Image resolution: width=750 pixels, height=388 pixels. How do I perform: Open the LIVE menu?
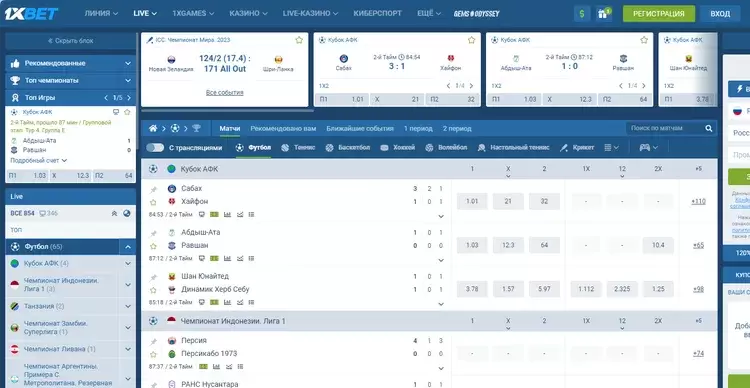(145, 13)
